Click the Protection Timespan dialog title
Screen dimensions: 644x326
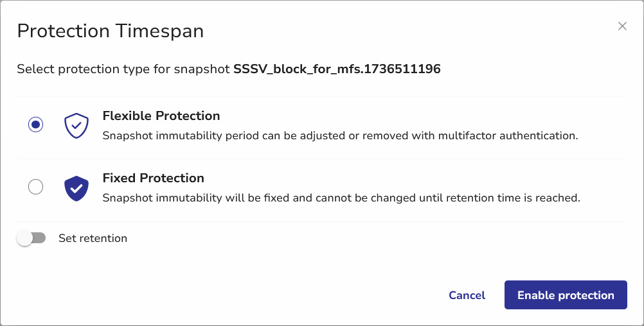(110, 31)
